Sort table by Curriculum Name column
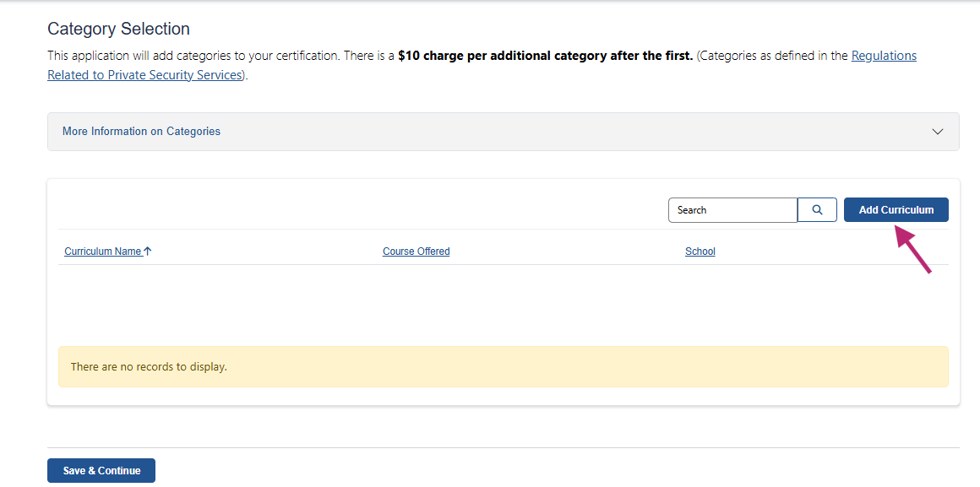This screenshot has width=980, height=487. point(102,252)
